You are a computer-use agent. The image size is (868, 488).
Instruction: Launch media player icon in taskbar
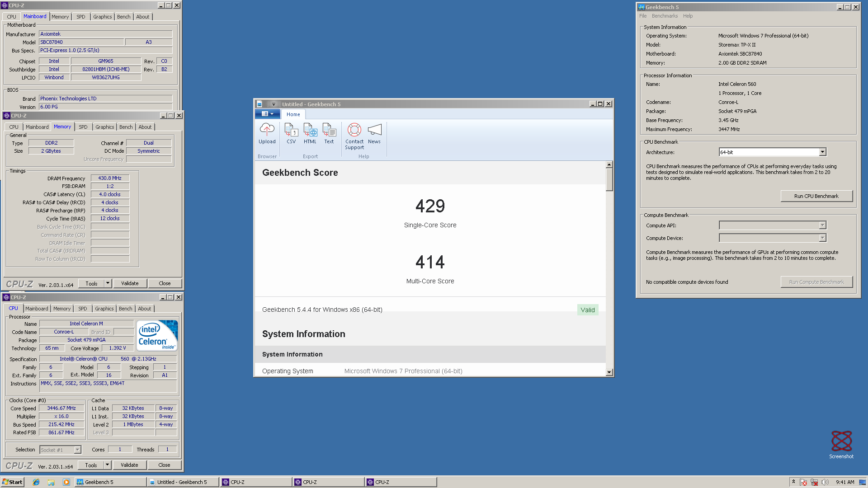[x=66, y=482]
